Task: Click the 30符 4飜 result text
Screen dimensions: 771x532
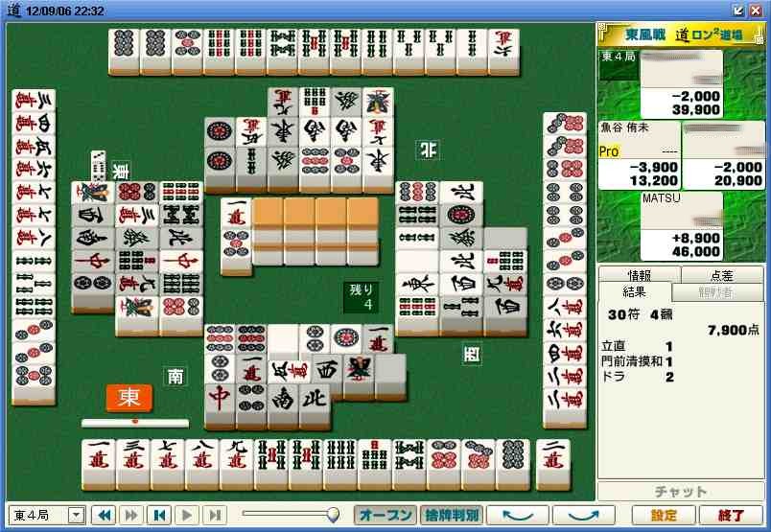Action: (x=640, y=314)
